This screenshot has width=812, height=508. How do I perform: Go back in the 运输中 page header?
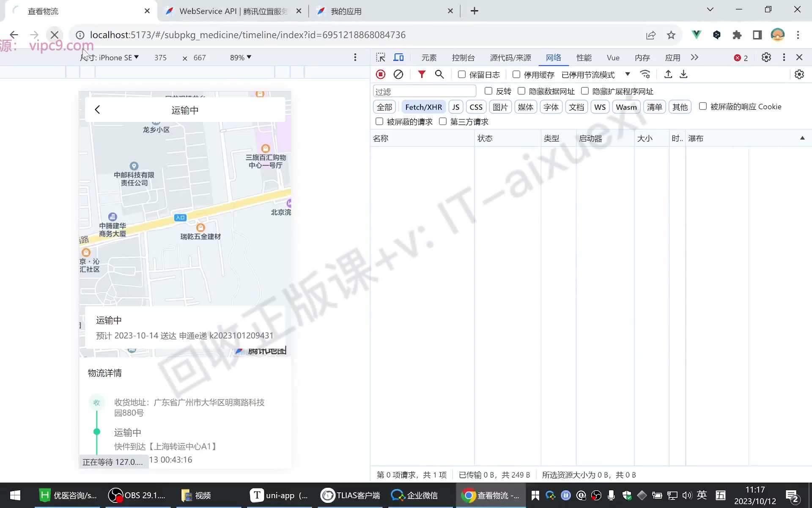click(x=97, y=110)
